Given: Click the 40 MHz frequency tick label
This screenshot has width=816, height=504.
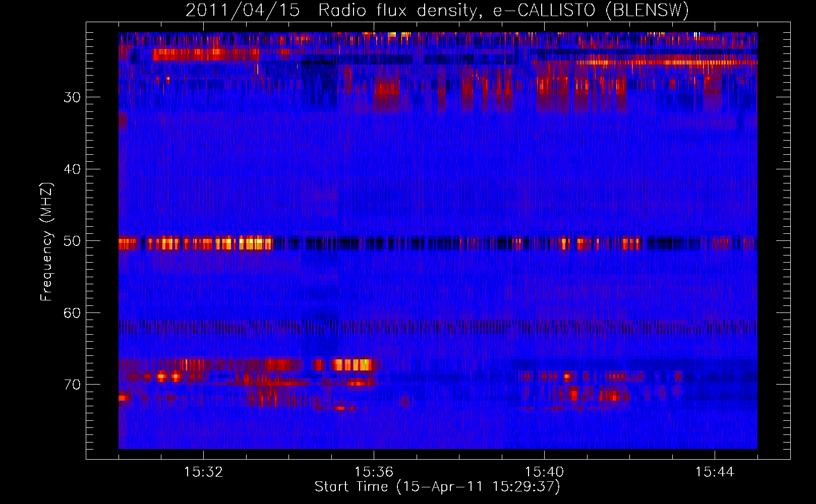Looking at the screenshot, I should tap(72, 169).
